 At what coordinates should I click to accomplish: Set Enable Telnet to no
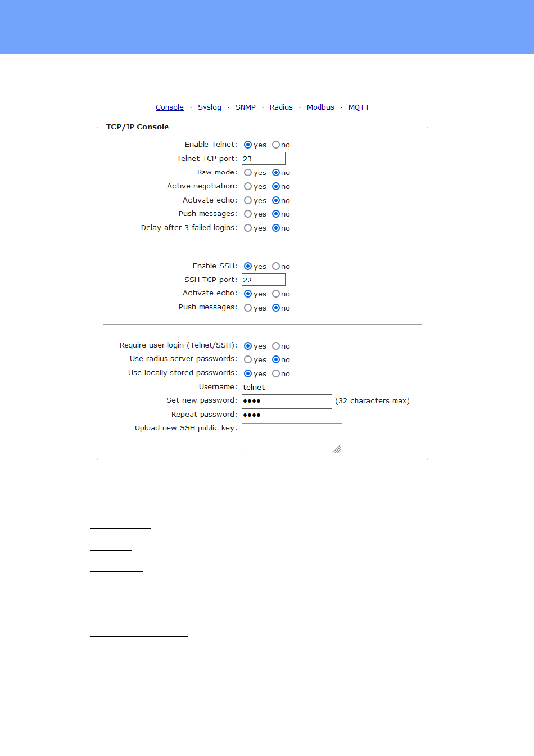coord(276,145)
